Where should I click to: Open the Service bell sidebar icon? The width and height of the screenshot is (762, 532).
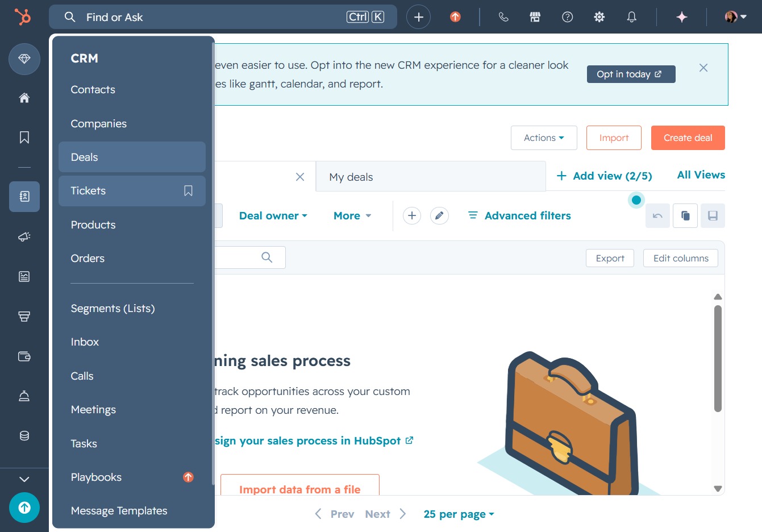24,396
